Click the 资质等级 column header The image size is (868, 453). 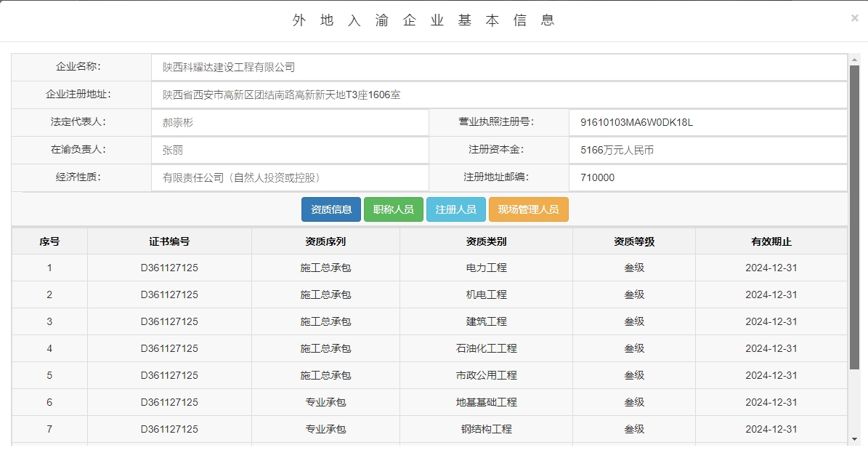point(634,241)
